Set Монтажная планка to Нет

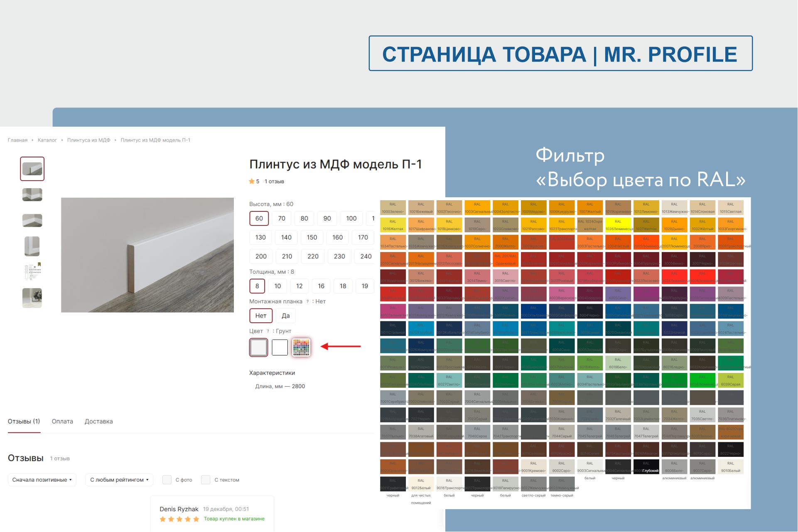(x=261, y=316)
